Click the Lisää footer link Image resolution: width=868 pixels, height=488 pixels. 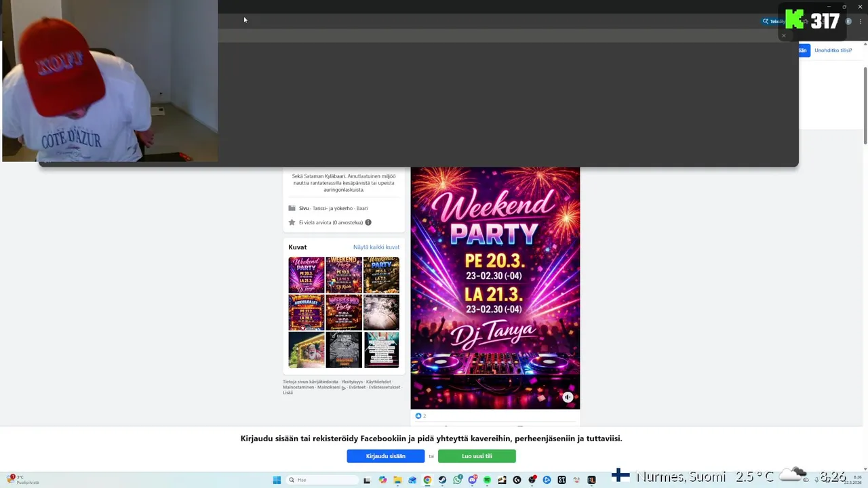pyautogui.click(x=288, y=392)
